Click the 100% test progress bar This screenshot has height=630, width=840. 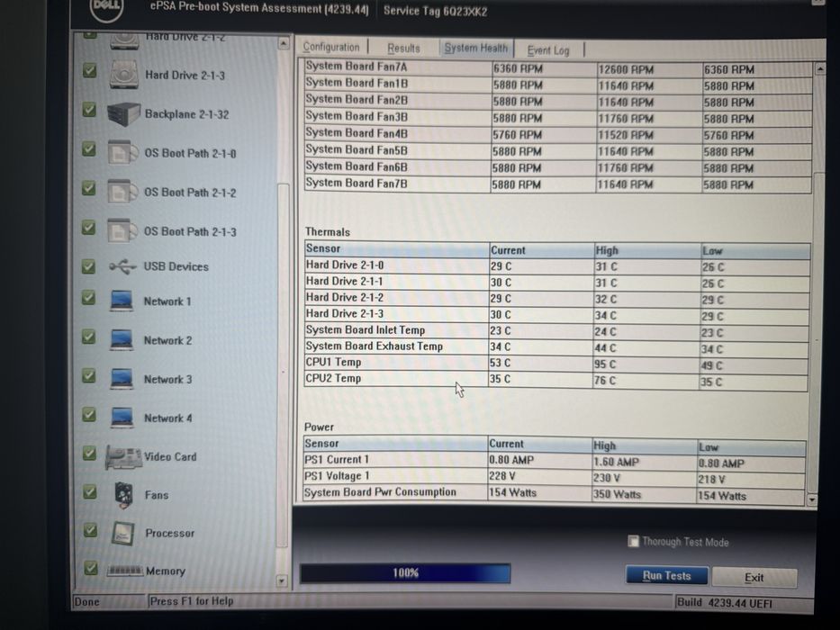(x=405, y=573)
